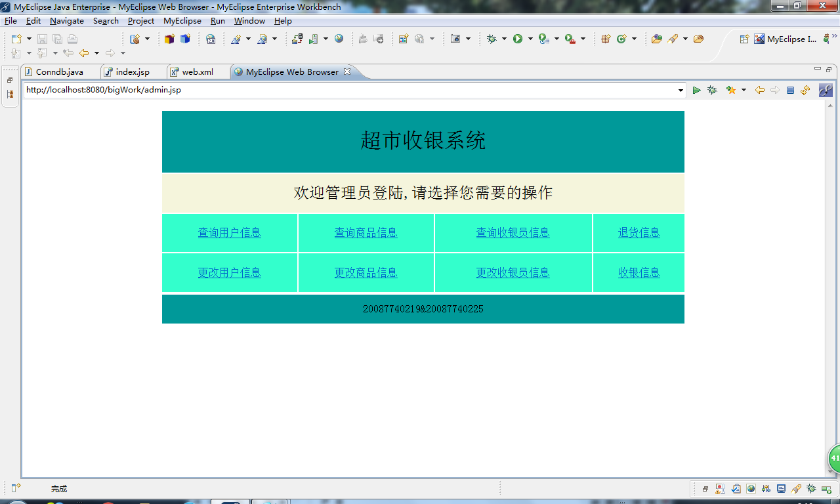Click the New file wizard icon

coord(16,39)
